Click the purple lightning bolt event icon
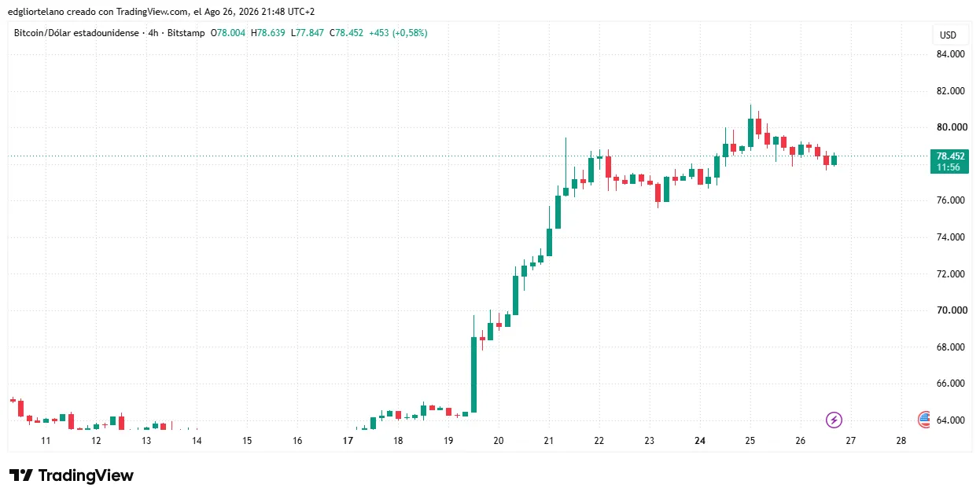Viewport: 980px width, 499px height. pyautogui.click(x=834, y=420)
